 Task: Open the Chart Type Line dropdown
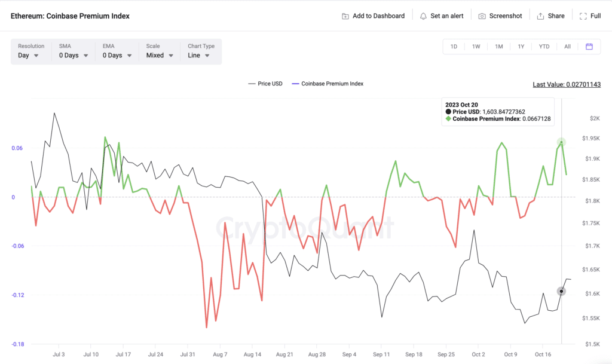pos(199,56)
